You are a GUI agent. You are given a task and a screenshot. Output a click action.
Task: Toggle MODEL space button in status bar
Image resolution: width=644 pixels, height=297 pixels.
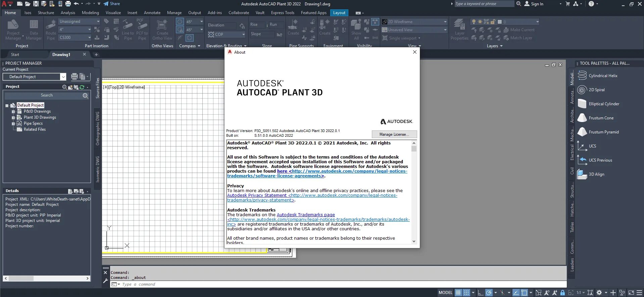[x=445, y=293]
